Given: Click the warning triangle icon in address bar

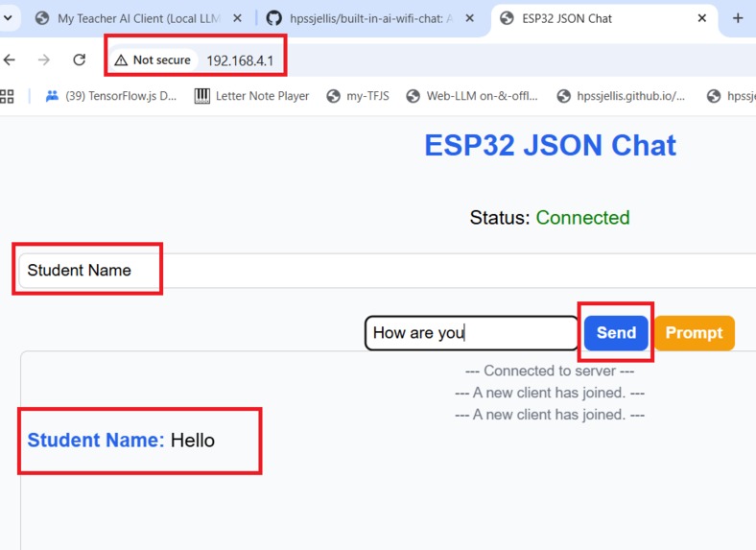Looking at the screenshot, I should point(121,60).
